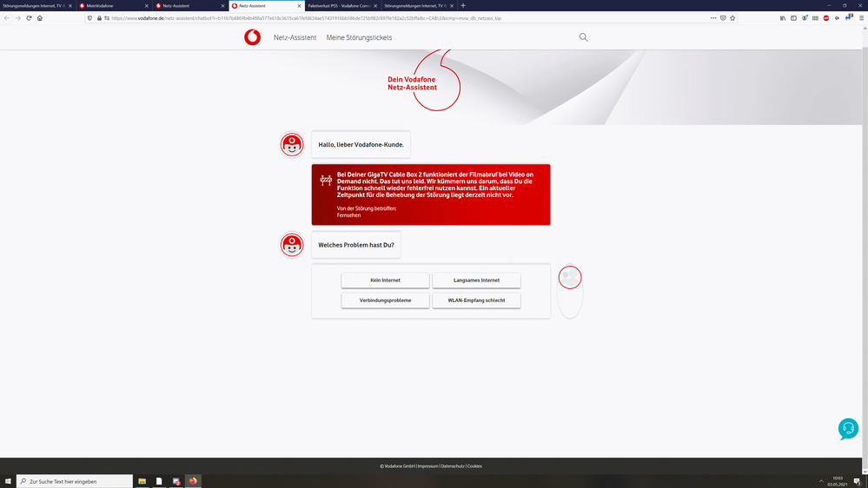Go forward with the browser forward arrow
The image size is (868, 488).
click(17, 17)
